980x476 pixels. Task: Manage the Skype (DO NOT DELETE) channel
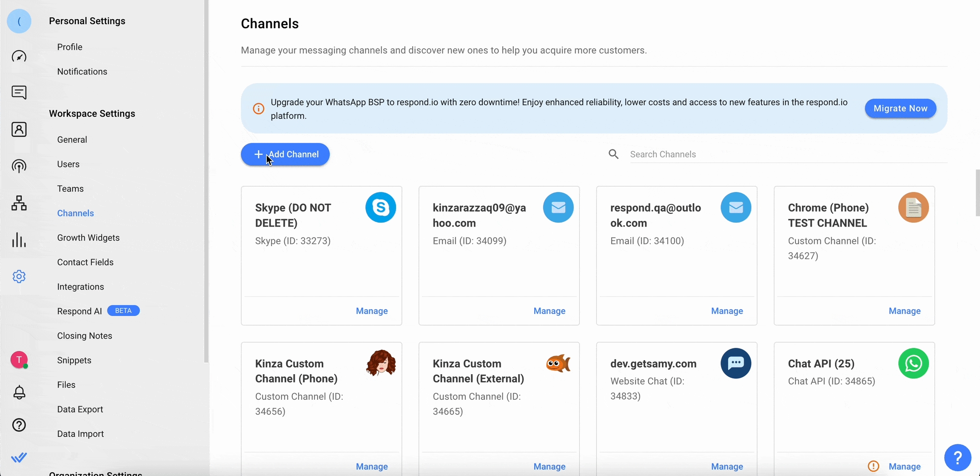(x=371, y=311)
